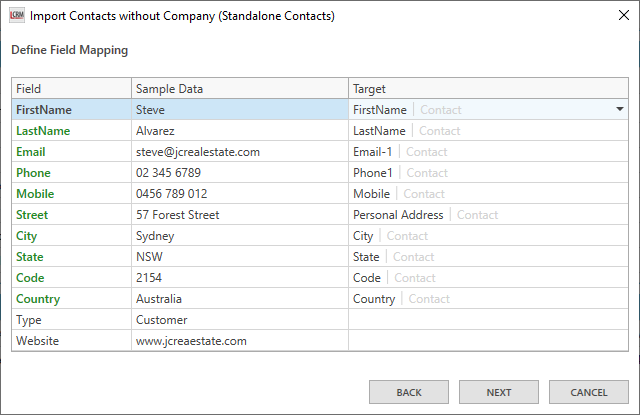Click the sample email steve@jcrealestate.com

click(x=198, y=152)
